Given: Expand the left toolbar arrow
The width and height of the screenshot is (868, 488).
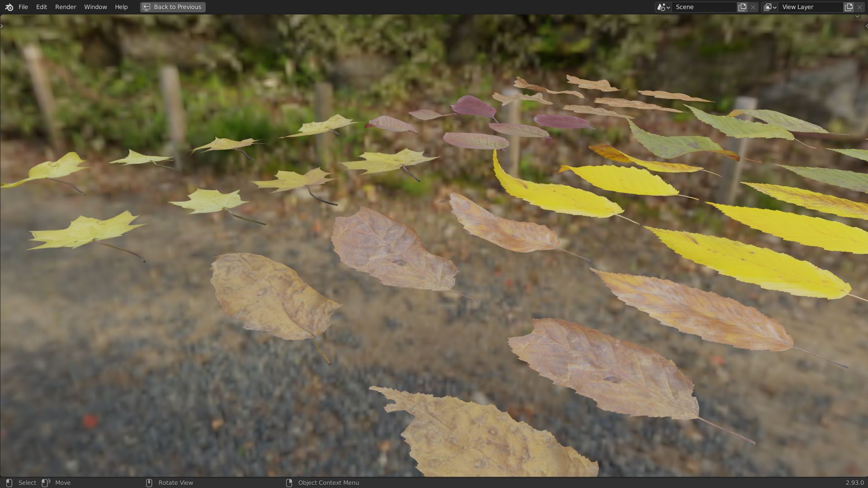Looking at the screenshot, I should click(2, 26).
